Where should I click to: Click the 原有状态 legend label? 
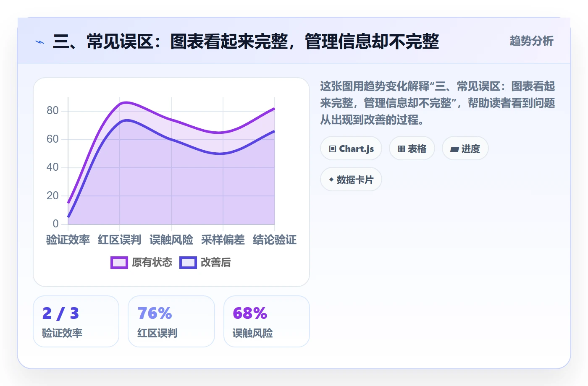click(x=152, y=263)
